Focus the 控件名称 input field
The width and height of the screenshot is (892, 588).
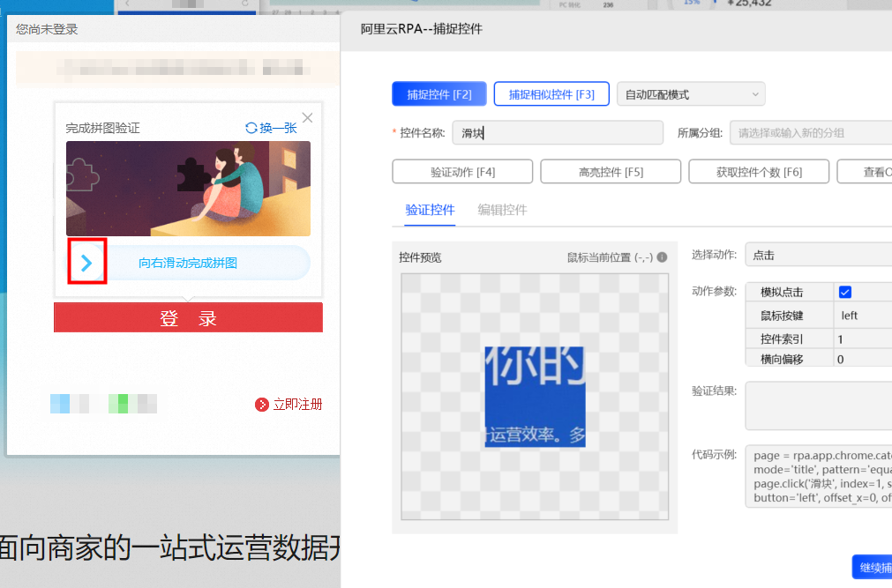coord(558,133)
